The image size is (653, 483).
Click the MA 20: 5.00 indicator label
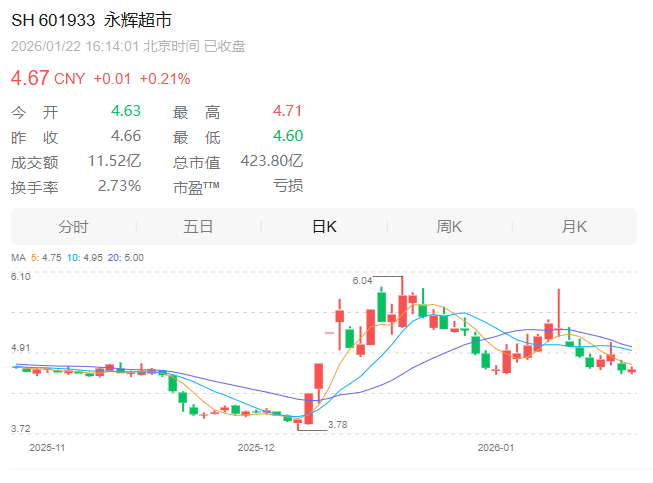coord(127,258)
